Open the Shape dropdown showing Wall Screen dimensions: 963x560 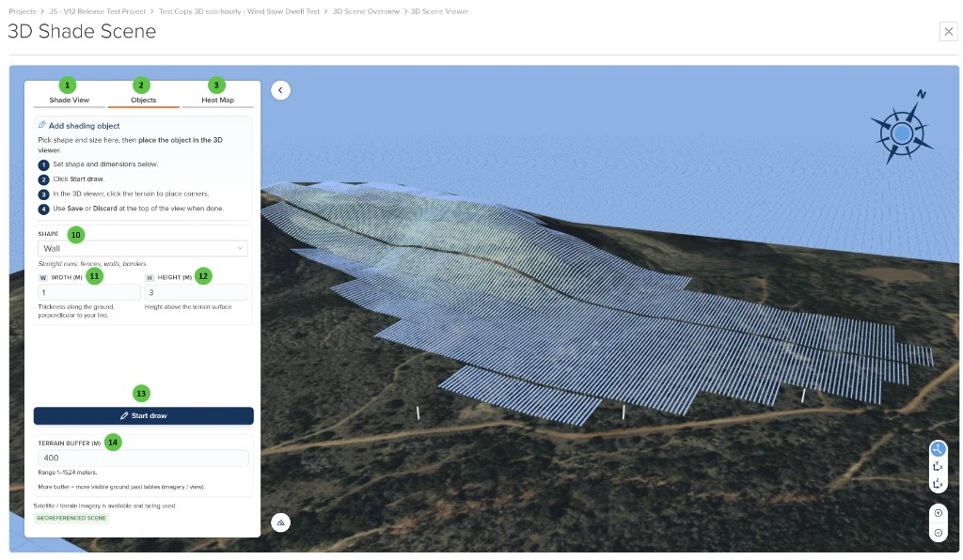[x=143, y=246]
